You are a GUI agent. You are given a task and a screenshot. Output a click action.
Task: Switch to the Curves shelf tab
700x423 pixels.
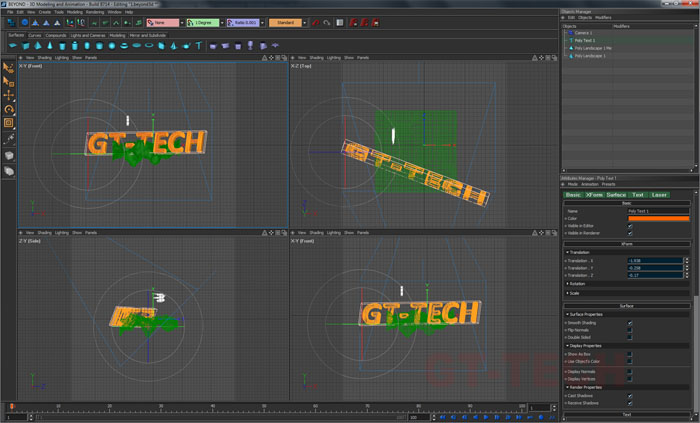[34, 35]
